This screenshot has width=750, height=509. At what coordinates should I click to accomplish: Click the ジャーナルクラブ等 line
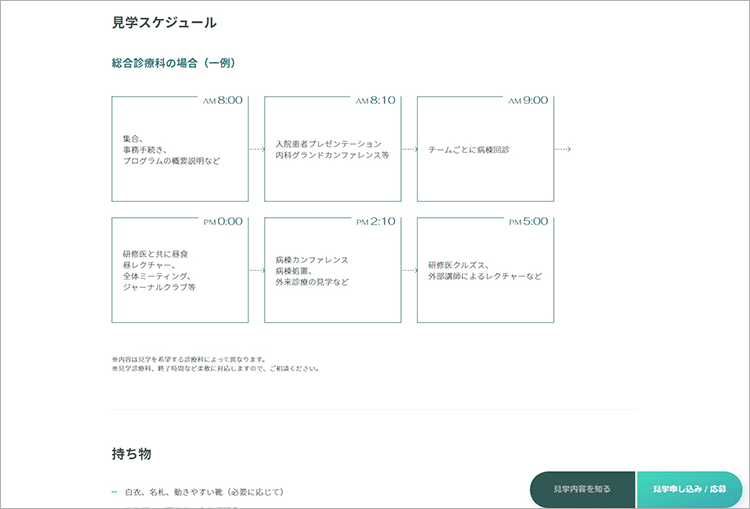click(x=159, y=288)
